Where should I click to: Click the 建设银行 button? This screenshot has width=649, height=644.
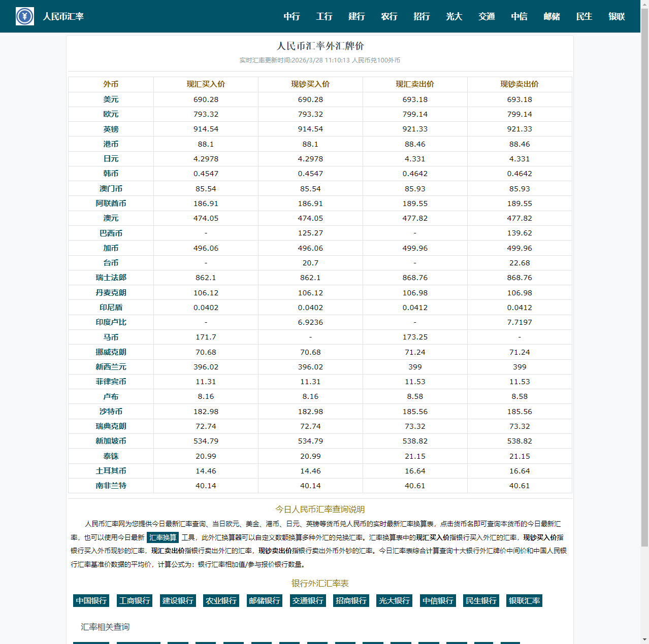point(178,601)
